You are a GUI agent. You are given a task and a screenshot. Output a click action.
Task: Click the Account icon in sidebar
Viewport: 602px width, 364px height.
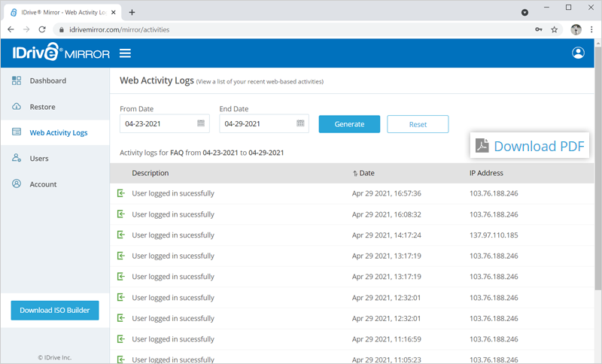tap(17, 184)
